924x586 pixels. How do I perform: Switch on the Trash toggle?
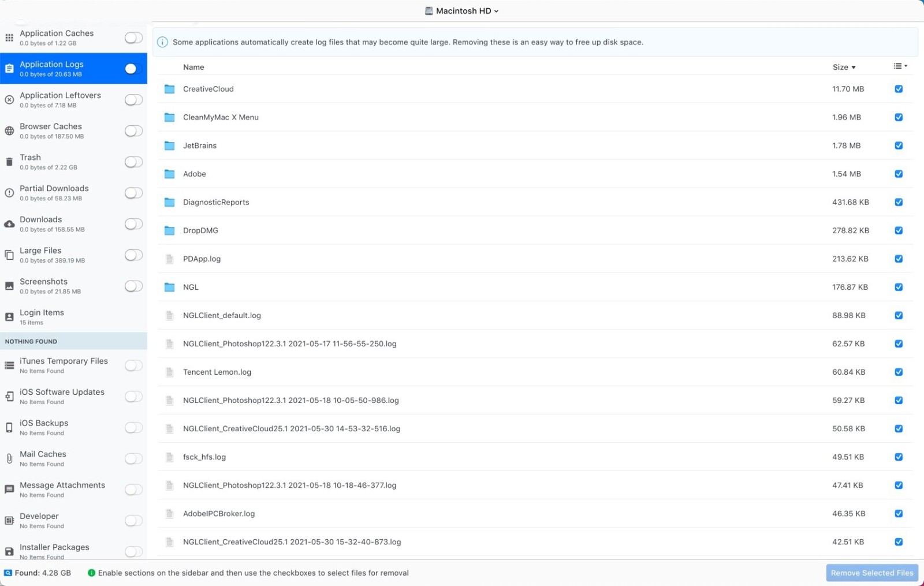[133, 162]
